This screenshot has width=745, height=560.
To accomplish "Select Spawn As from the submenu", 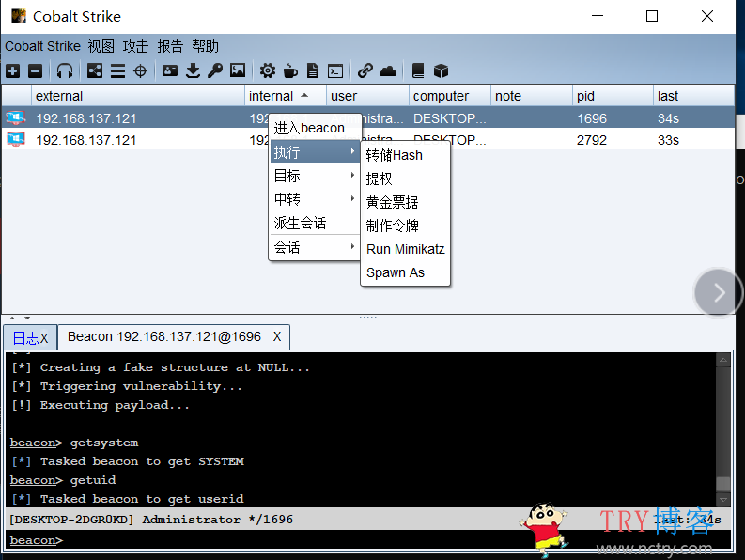I will click(x=405, y=272).
